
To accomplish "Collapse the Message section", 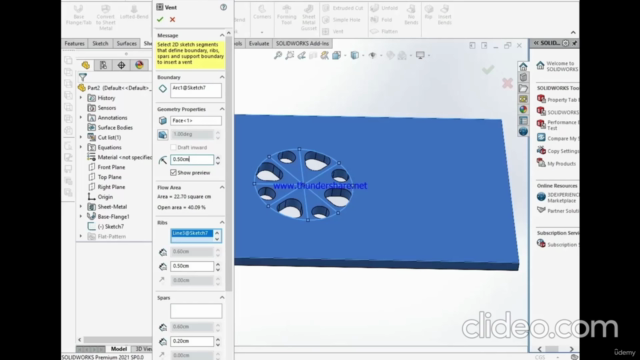I will click(222, 36).
